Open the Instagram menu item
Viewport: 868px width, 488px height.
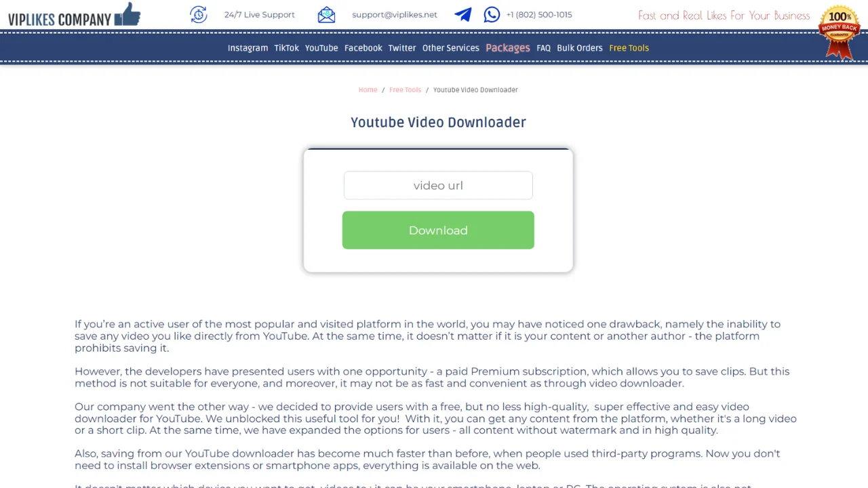coord(248,47)
